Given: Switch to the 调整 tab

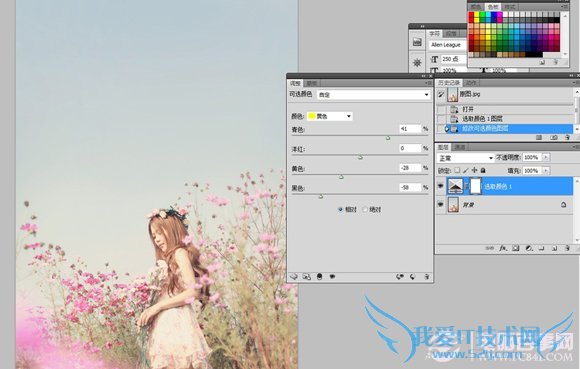Looking at the screenshot, I should coord(295,83).
